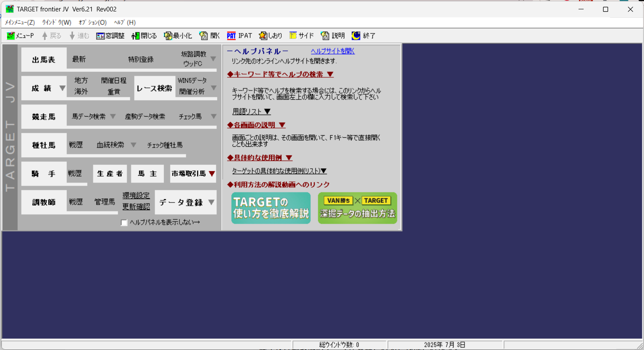Open the ウインドウ(W) menu
Screen dimensions: 644x350
point(57,22)
